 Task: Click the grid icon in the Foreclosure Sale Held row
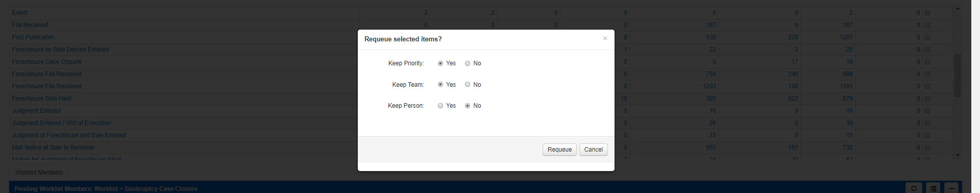click(927, 99)
